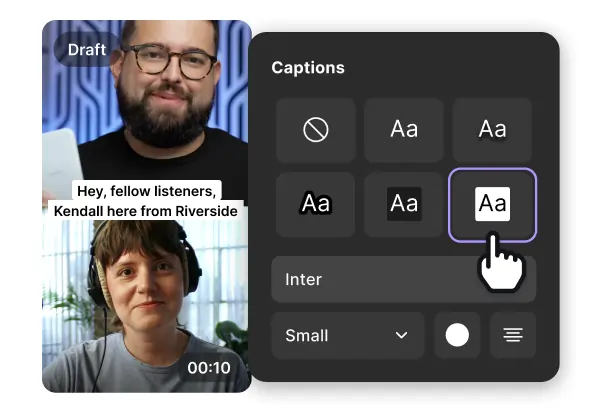The width and height of the screenshot is (600, 412).
Task: Turn off captions with the no-caption icon
Action: (315, 130)
